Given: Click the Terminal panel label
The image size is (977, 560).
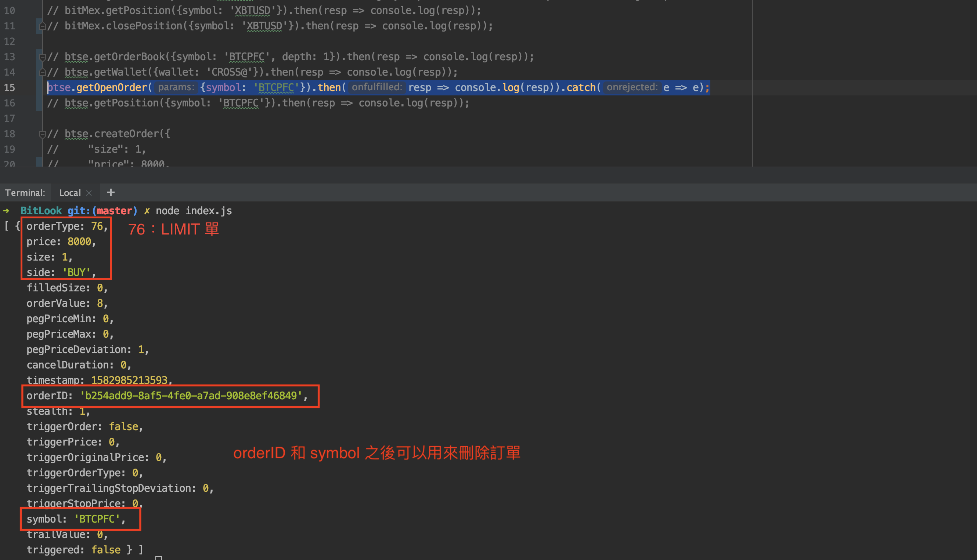Looking at the screenshot, I should click(x=25, y=193).
